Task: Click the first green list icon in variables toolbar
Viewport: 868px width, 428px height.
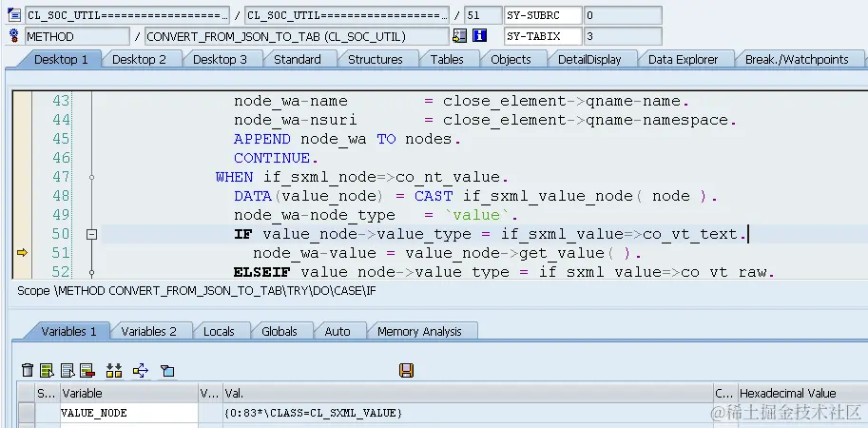Action: (x=47, y=370)
